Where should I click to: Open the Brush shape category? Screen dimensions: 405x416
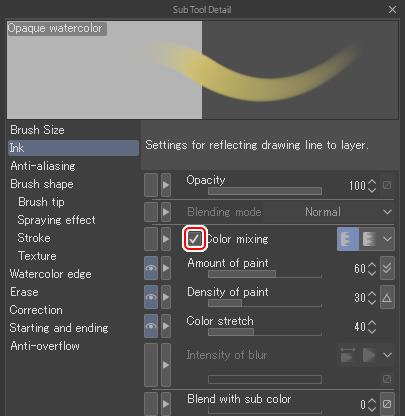coord(42,184)
